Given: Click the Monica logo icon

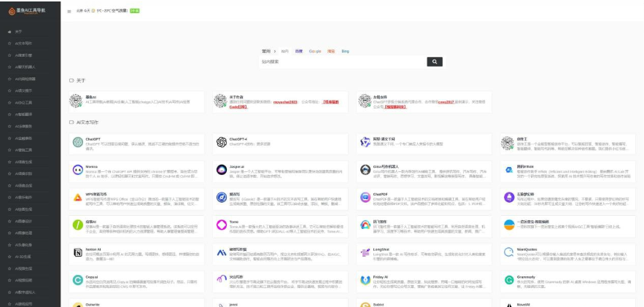Looking at the screenshot, I should click(77, 169).
